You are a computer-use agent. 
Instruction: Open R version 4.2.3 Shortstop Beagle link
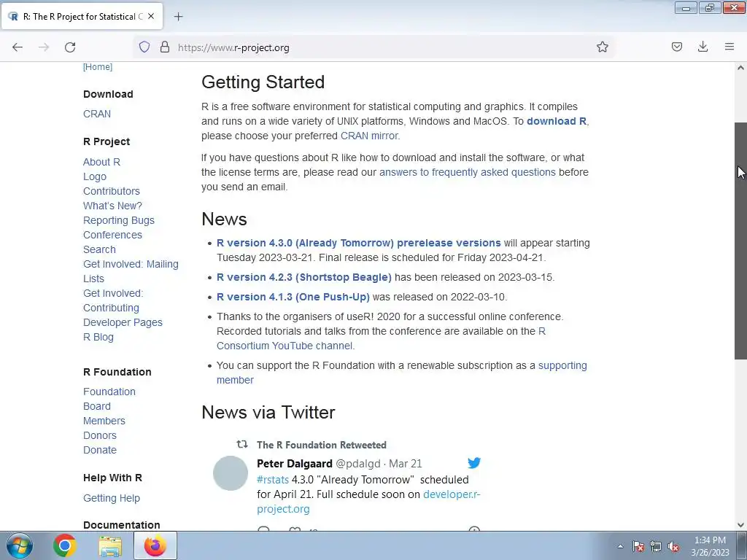tap(304, 277)
